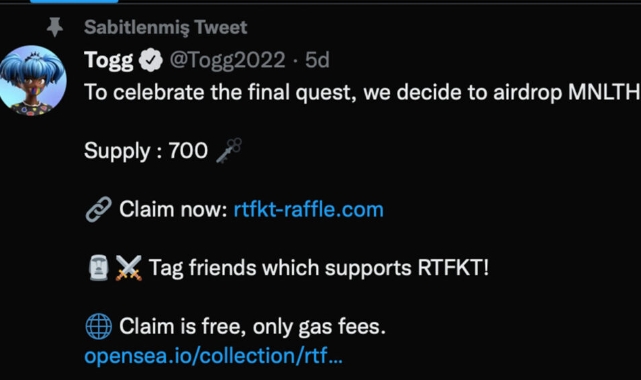The height and width of the screenshot is (380, 641).
Task: Open the opensea.io/collection link
Action: click(213, 355)
